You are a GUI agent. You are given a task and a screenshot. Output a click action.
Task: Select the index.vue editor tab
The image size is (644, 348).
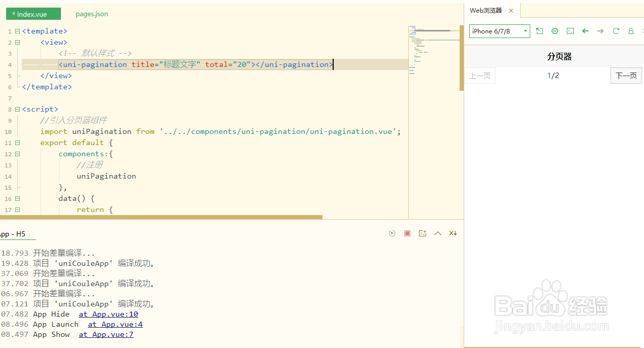point(33,14)
